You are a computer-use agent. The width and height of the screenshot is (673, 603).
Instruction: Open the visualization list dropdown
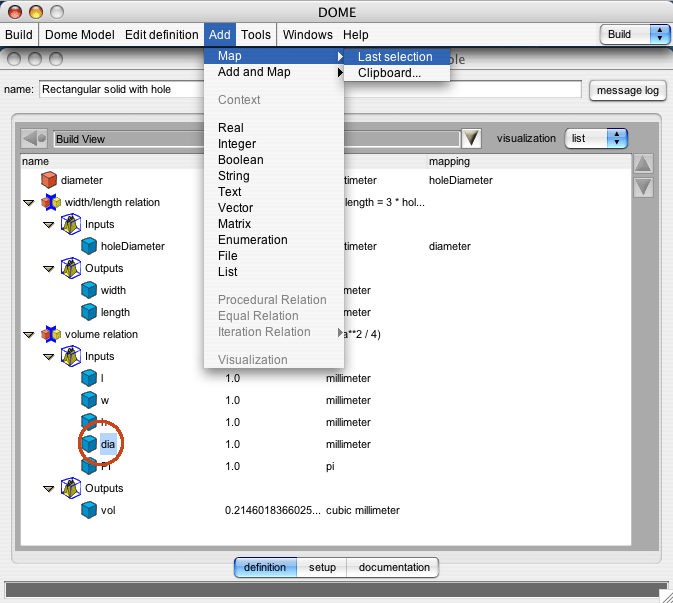coord(597,138)
